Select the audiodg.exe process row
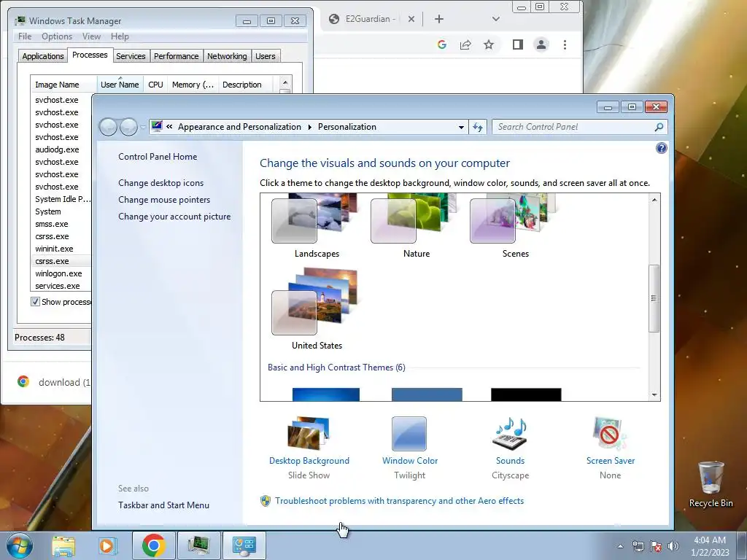This screenshot has width=747, height=560. coord(61,149)
